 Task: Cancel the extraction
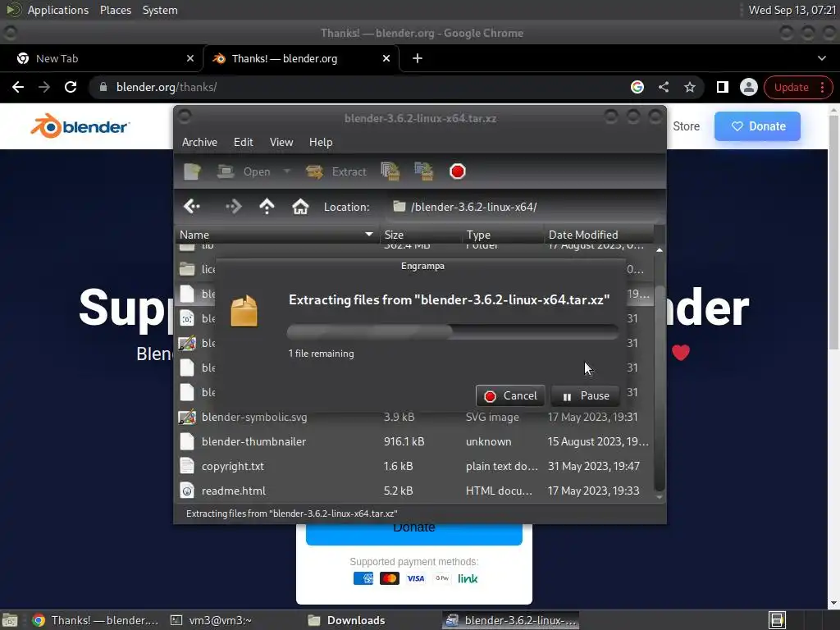(510, 396)
